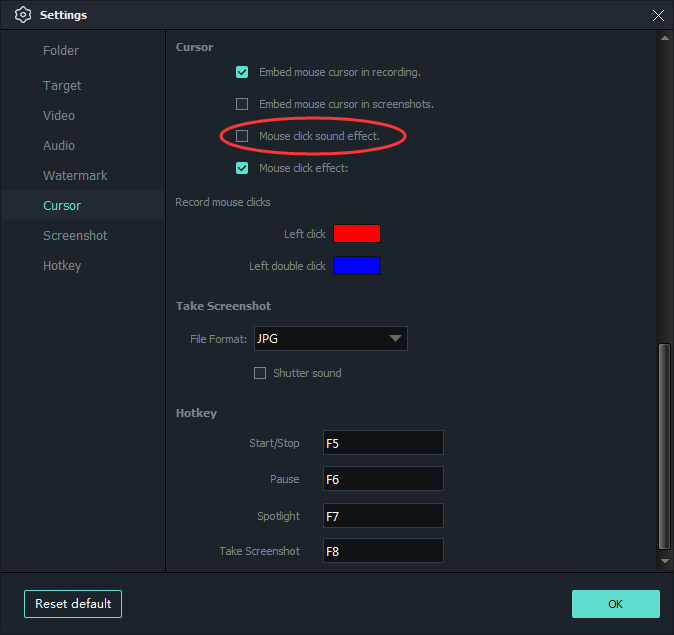Open the Folder settings section
This screenshot has width=674, height=635.
point(61,51)
